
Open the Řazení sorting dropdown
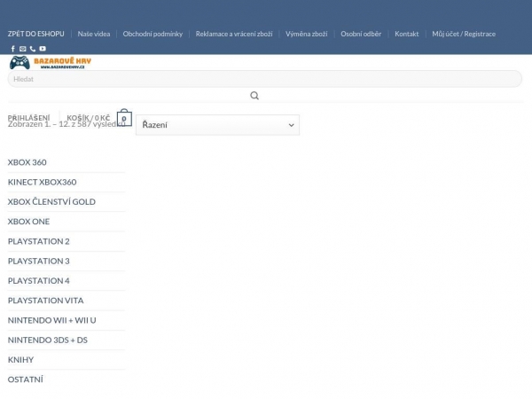[217, 125]
